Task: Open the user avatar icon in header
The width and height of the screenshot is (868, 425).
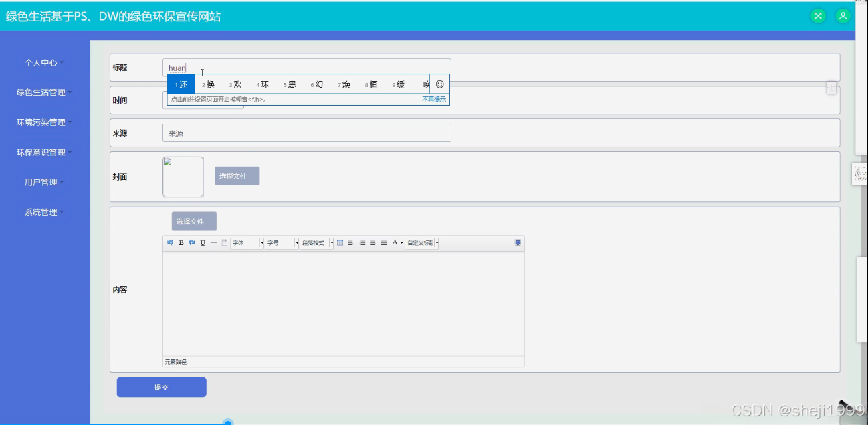Action: click(843, 16)
